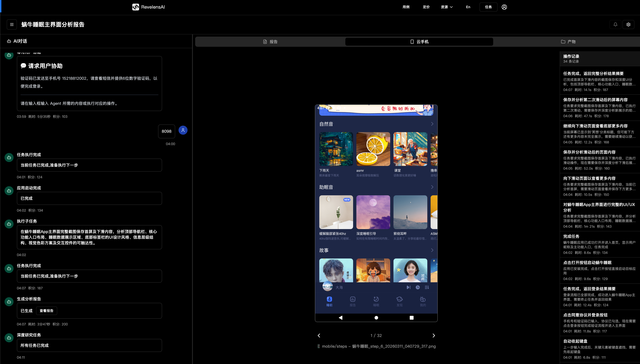Click the notification bell icon
This screenshot has width=640, height=364.
(x=615, y=25)
